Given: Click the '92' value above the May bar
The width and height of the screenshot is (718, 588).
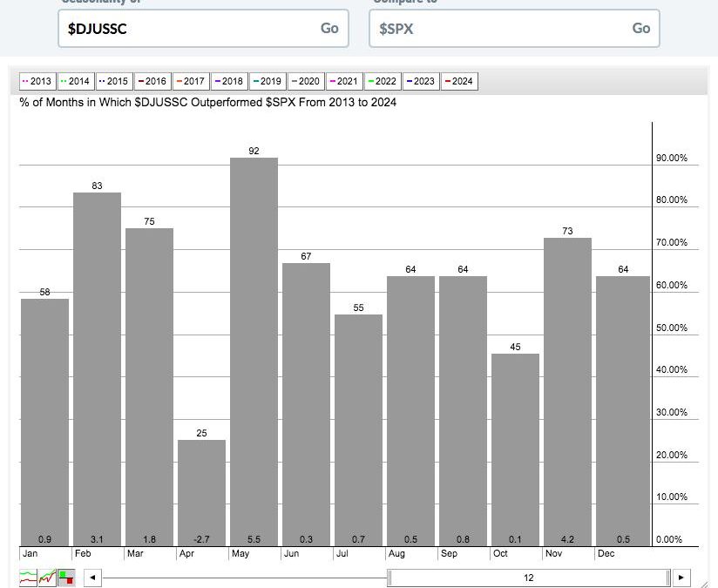Looking at the screenshot, I should point(254,151).
